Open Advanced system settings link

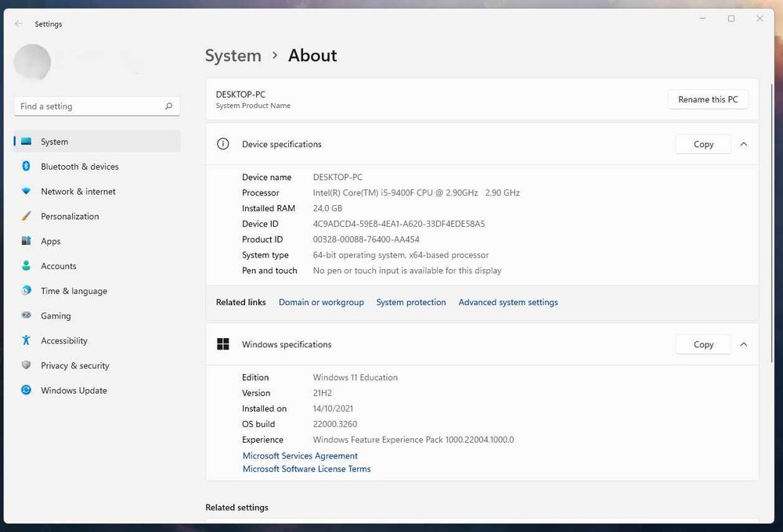(x=508, y=302)
